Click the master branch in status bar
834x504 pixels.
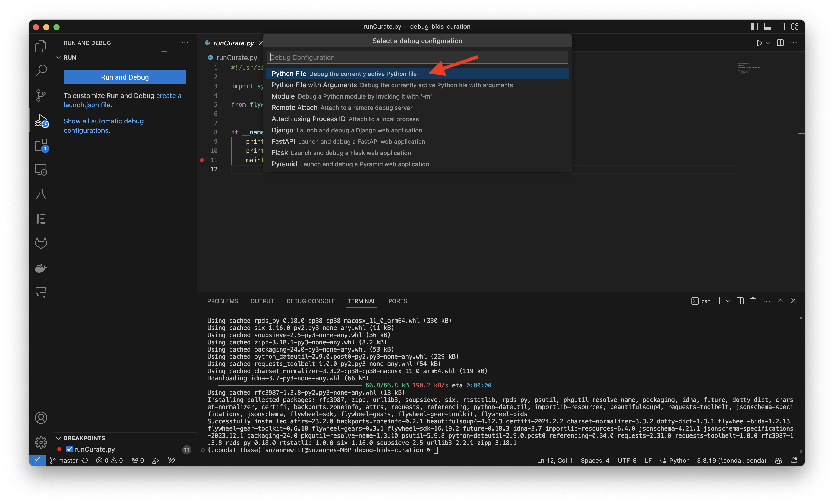click(64, 460)
